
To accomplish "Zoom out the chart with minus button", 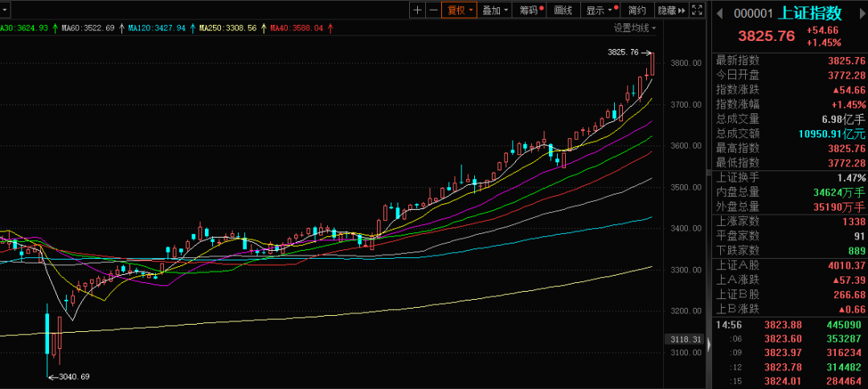I will (x=433, y=10).
